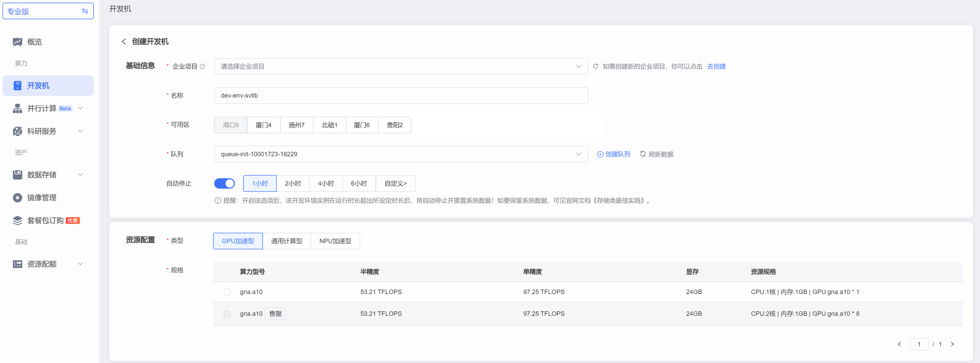Click the GPU:gna.a10 * 8 spec cell
The height and width of the screenshot is (363, 980).
(x=805, y=314)
